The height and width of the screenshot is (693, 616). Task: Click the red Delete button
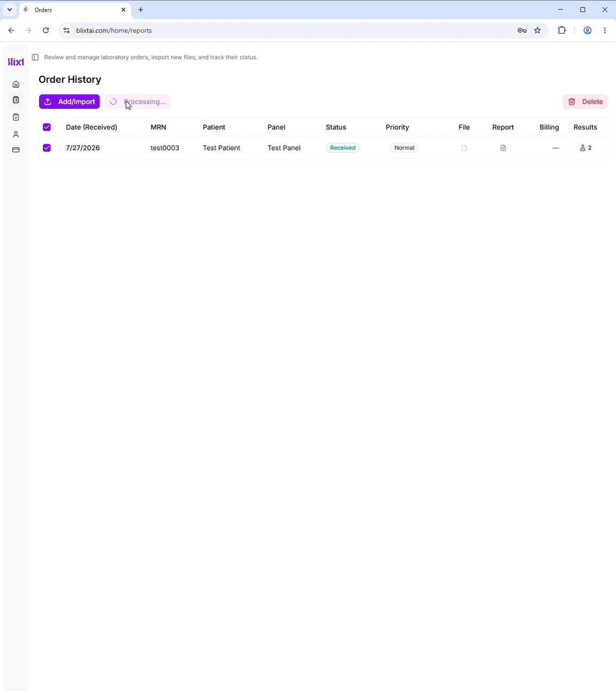586,102
